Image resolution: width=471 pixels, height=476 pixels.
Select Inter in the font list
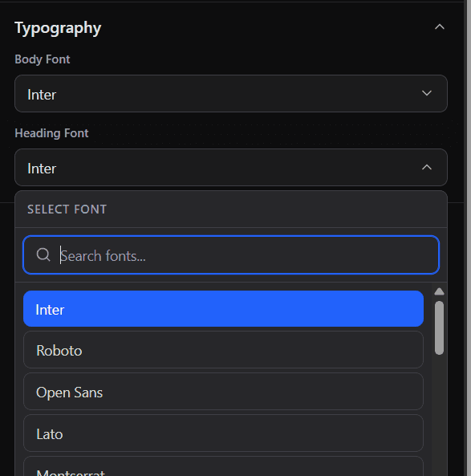click(223, 309)
